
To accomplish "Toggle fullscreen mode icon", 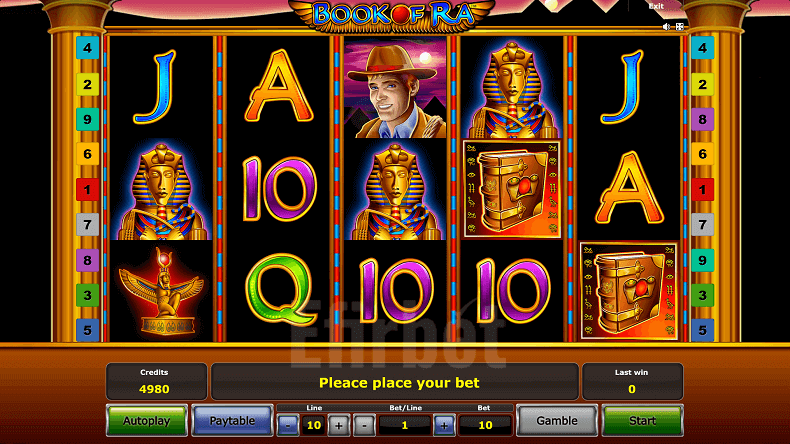I will tap(679, 27).
